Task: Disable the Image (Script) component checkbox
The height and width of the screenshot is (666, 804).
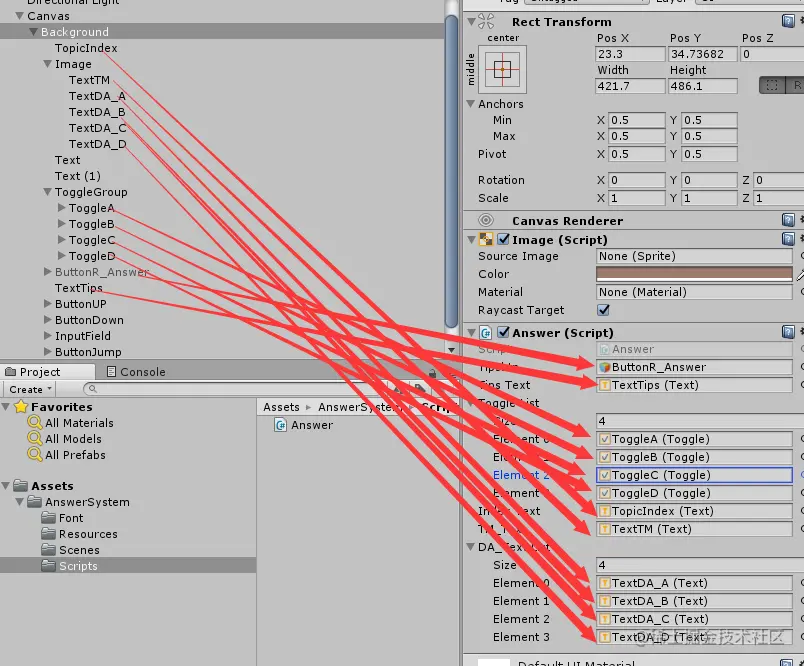Action: click(504, 239)
